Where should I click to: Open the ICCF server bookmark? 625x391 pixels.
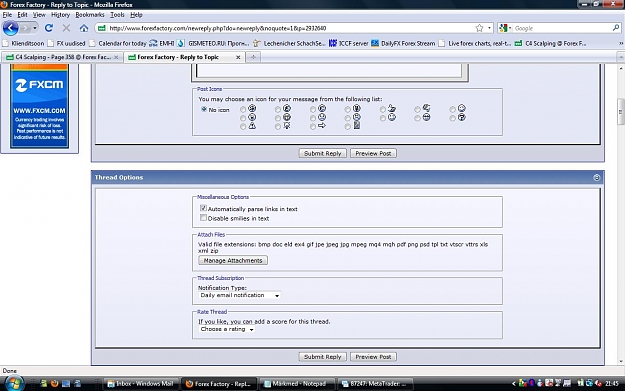(348, 43)
